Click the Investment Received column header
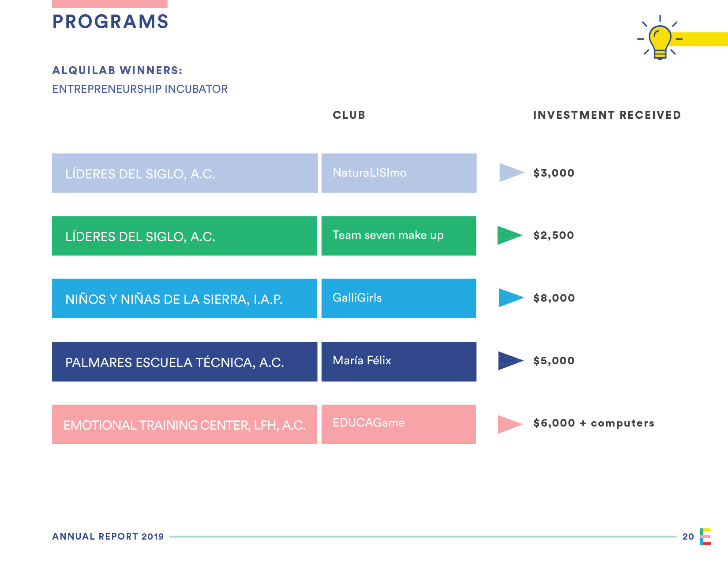The width and height of the screenshot is (728, 563). [x=607, y=115]
